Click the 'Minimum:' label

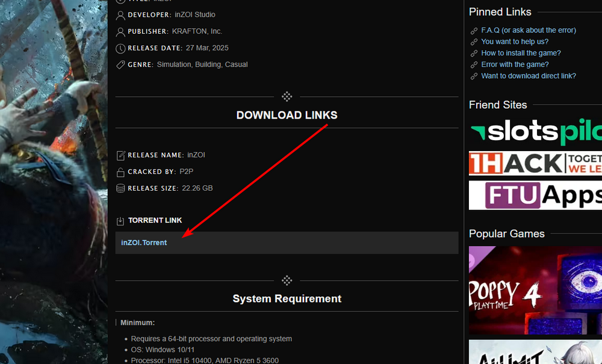tap(137, 323)
